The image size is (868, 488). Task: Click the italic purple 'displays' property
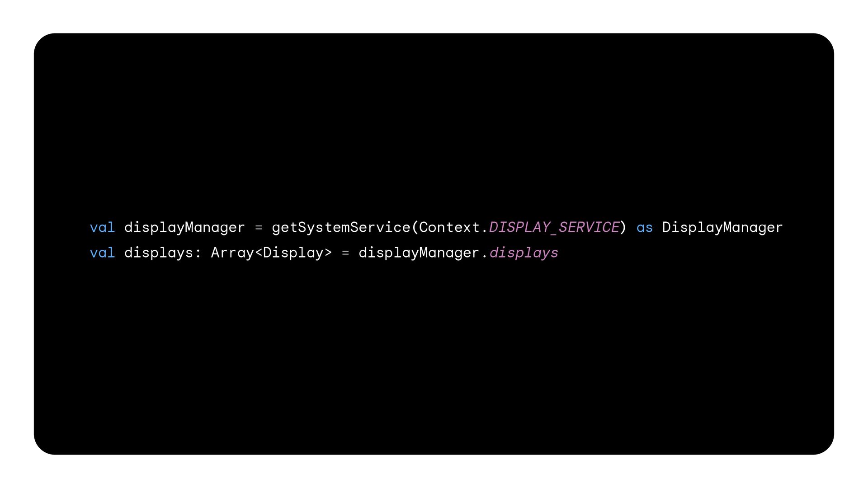(x=524, y=253)
